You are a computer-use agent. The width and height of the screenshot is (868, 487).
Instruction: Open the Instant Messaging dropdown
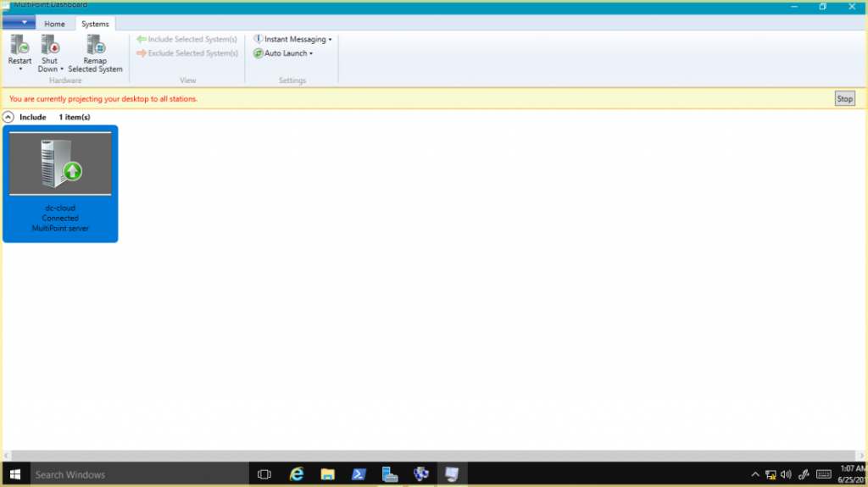pyautogui.click(x=292, y=39)
